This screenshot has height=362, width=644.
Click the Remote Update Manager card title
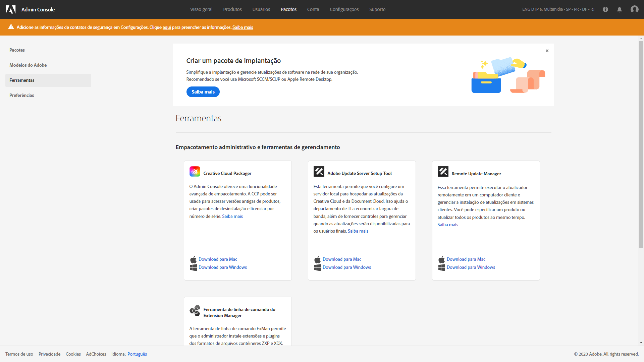[x=476, y=174]
